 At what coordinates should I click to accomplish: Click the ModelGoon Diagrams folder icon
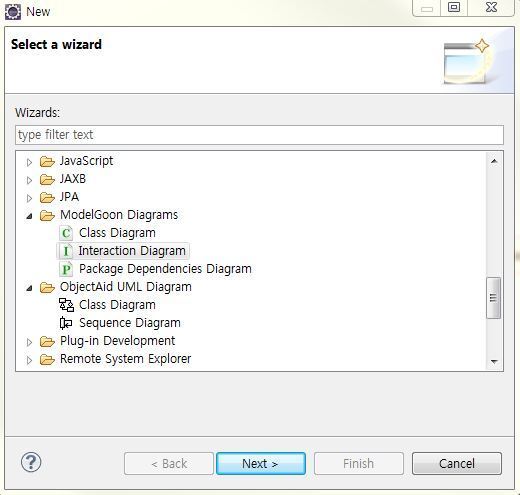point(47,216)
